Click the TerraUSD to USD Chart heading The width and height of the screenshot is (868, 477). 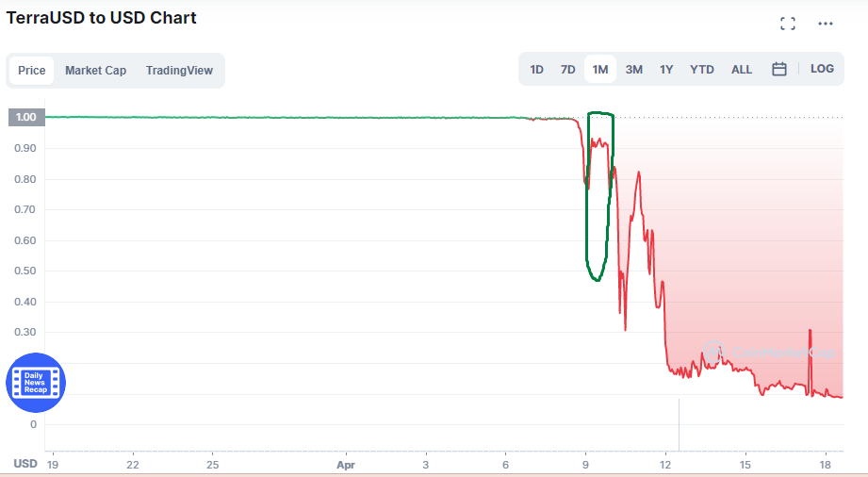click(101, 18)
